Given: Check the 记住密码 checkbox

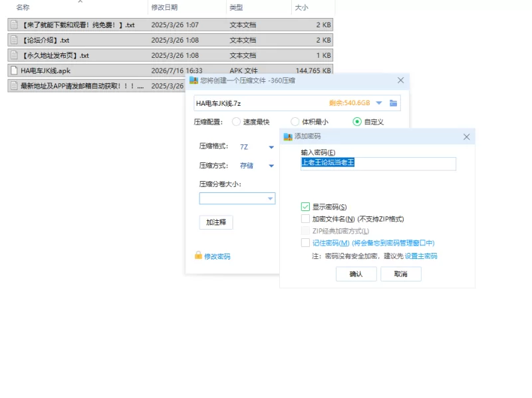Looking at the screenshot, I should (x=305, y=243).
